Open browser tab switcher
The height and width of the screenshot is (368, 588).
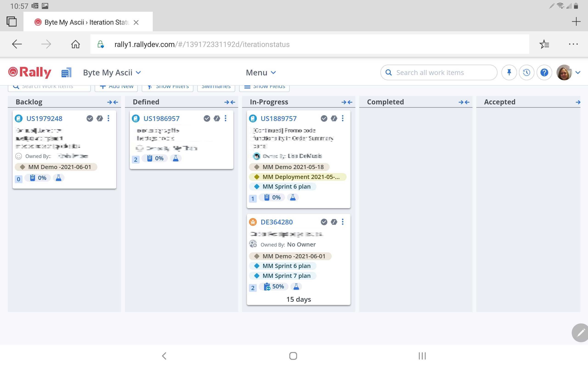pyautogui.click(x=12, y=21)
